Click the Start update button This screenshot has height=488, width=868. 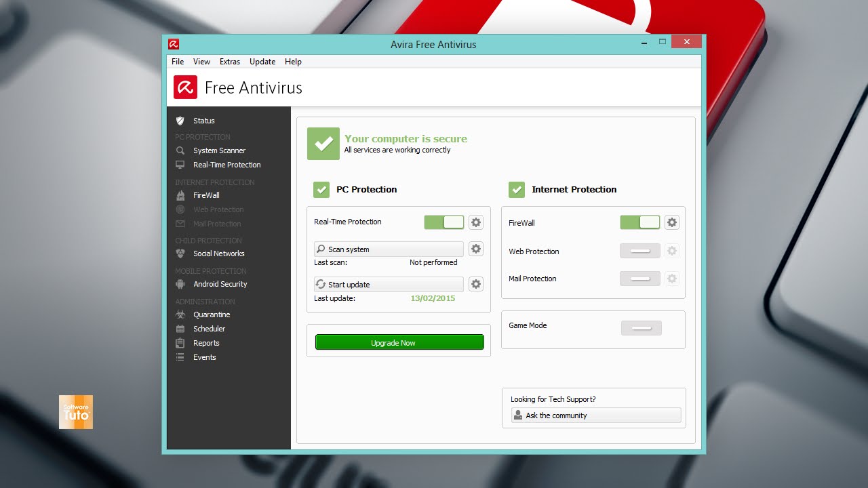389,284
